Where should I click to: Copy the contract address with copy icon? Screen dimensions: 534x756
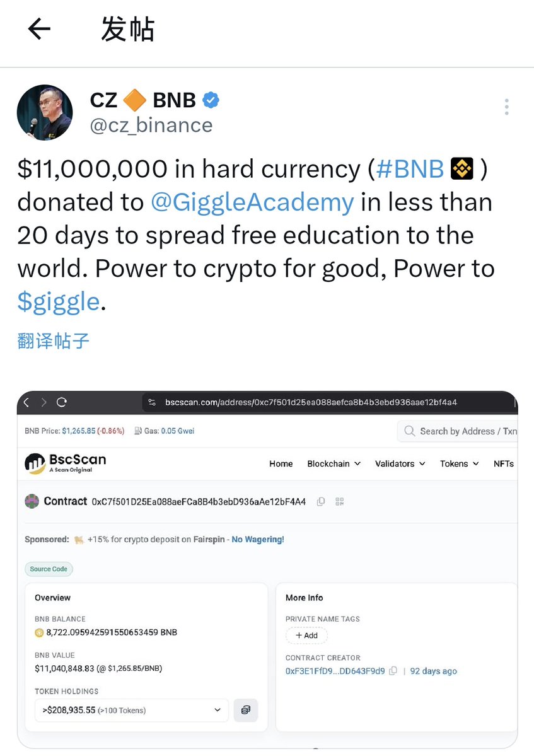click(321, 502)
